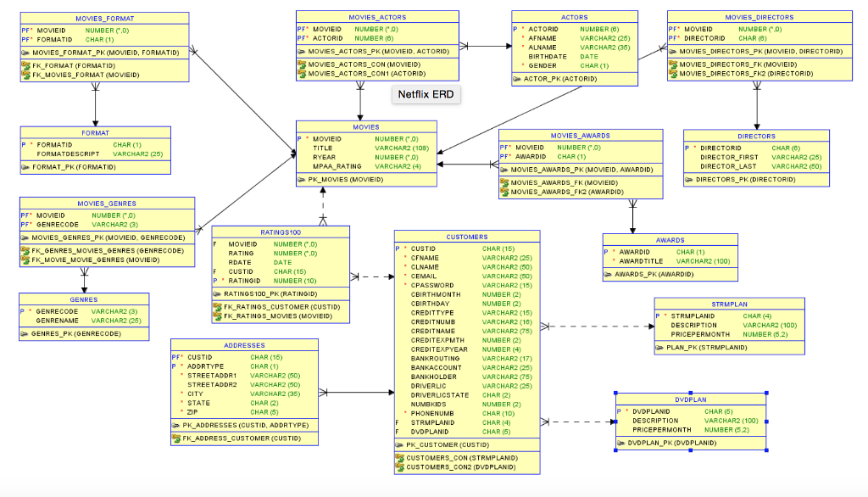Image resolution: width=868 pixels, height=497 pixels.
Task: Click the key icon beside PLAN_PK
Action: click(x=659, y=347)
